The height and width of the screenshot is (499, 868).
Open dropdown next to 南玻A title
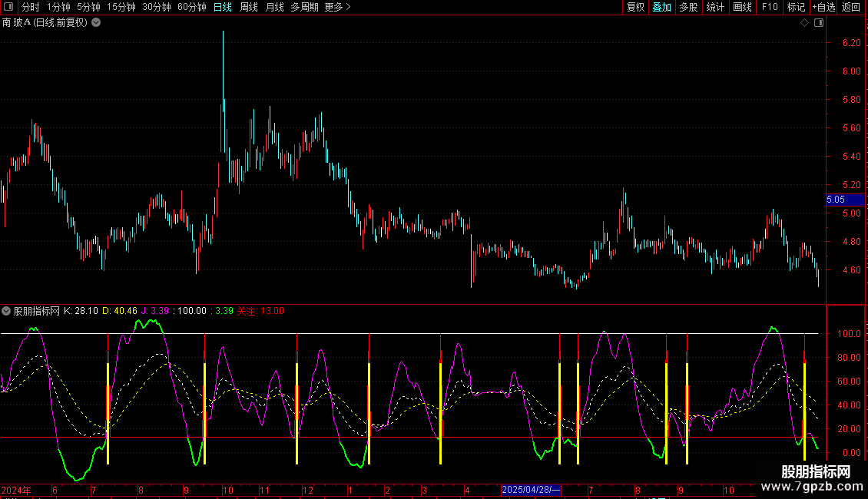click(x=96, y=23)
